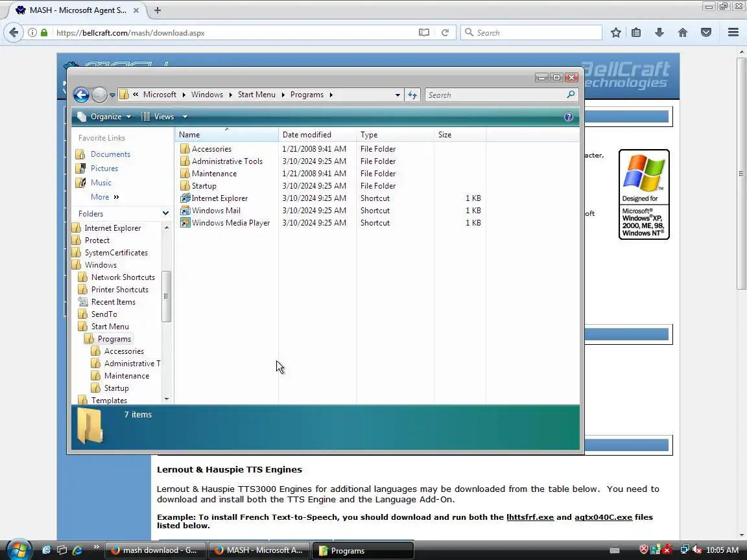Viewport: 747px width, 560px height.
Task: Select SendTo in folder tree
Action: click(104, 315)
